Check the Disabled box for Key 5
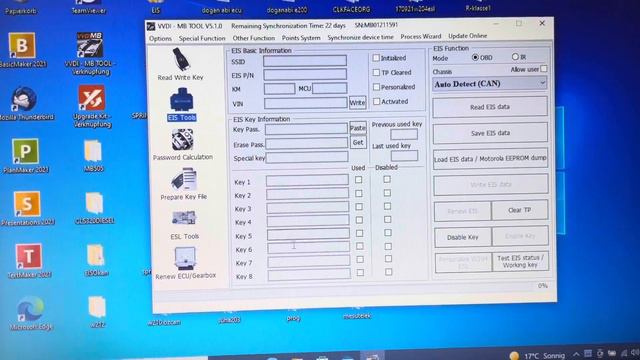The width and height of the screenshot is (640, 360). pos(388,233)
